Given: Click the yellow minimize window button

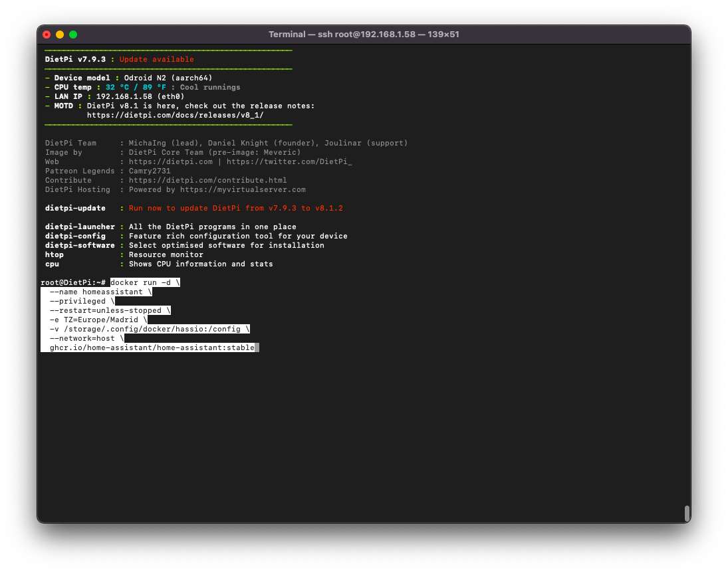Looking at the screenshot, I should [60, 35].
